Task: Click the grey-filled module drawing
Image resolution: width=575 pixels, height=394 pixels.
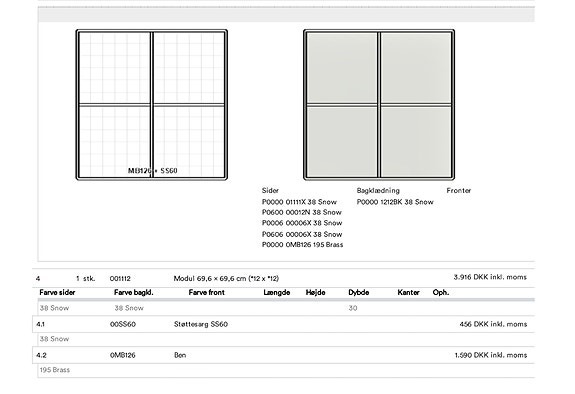Action: click(379, 105)
